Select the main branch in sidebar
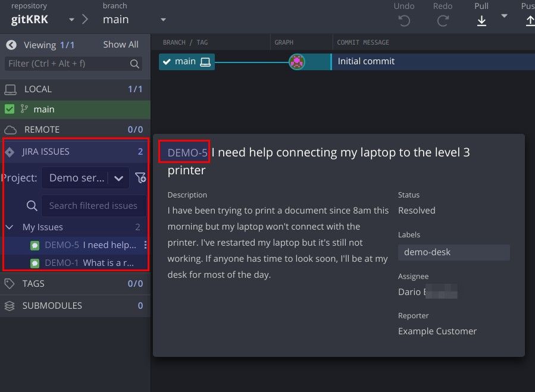This screenshot has width=535, height=392. (x=75, y=109)
